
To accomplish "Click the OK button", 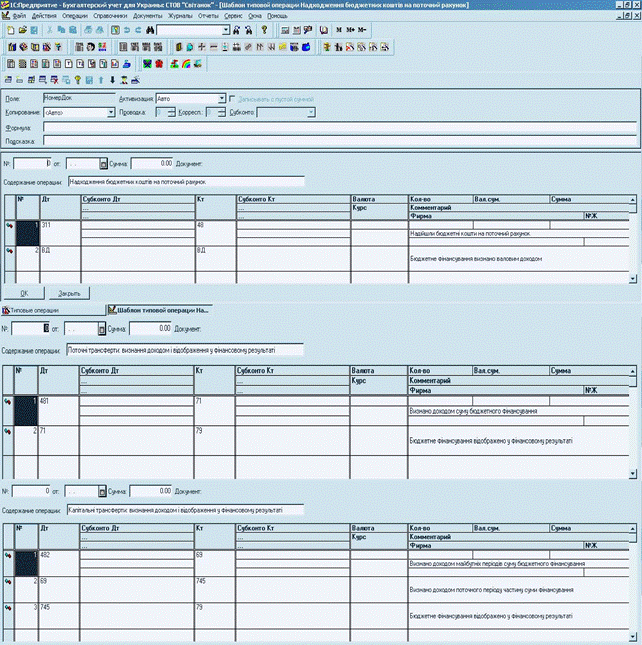I will (x=24, y=293).
